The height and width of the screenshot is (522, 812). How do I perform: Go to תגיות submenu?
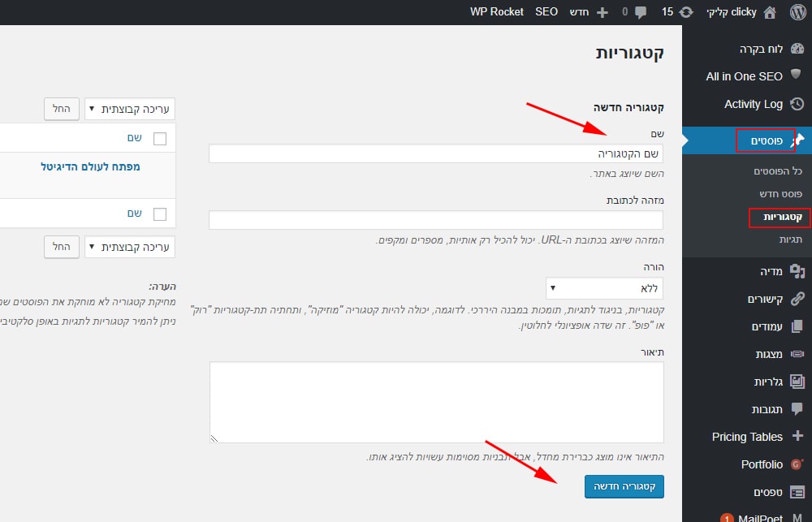point(791,239)
